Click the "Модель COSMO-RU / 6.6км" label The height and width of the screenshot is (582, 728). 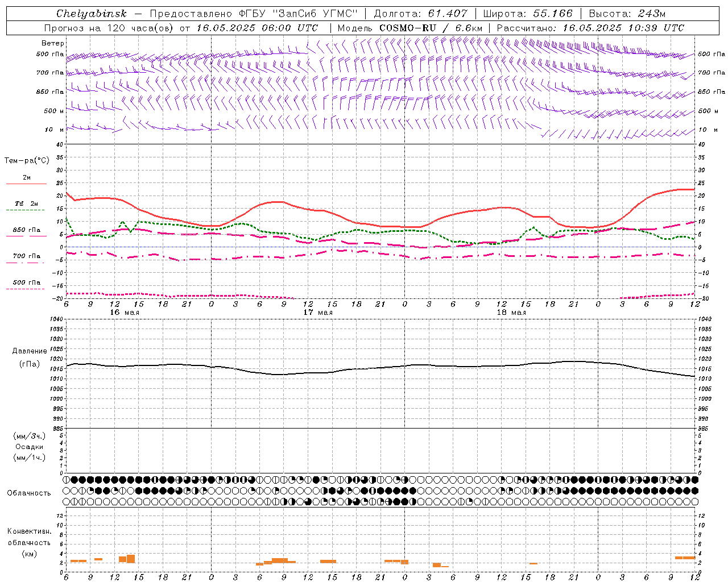(410, 28)
